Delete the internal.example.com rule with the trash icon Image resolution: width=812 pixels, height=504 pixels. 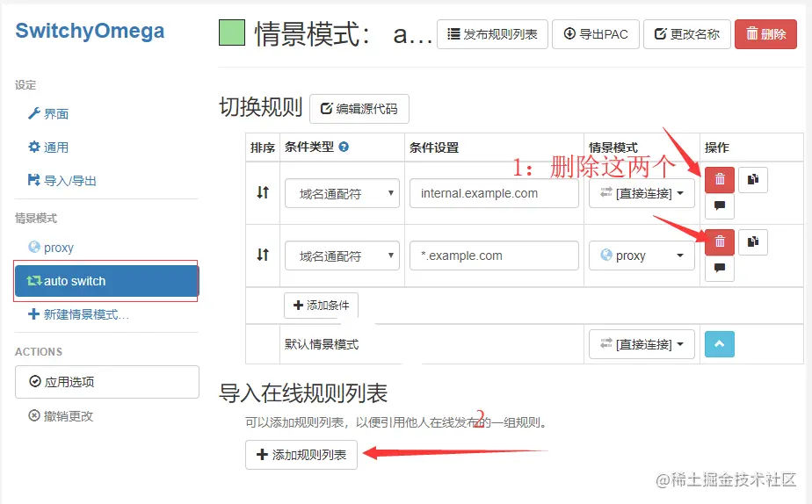coord(720,179)
